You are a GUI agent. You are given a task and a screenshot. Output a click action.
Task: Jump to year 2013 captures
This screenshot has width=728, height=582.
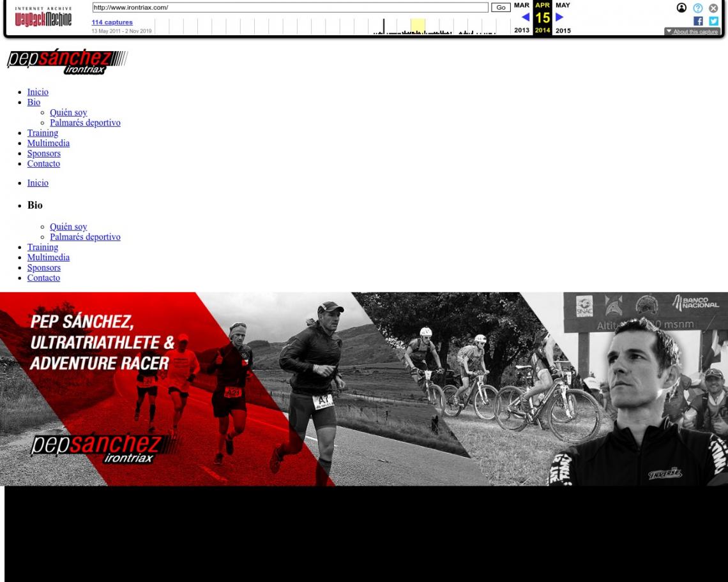pos(521,30)
